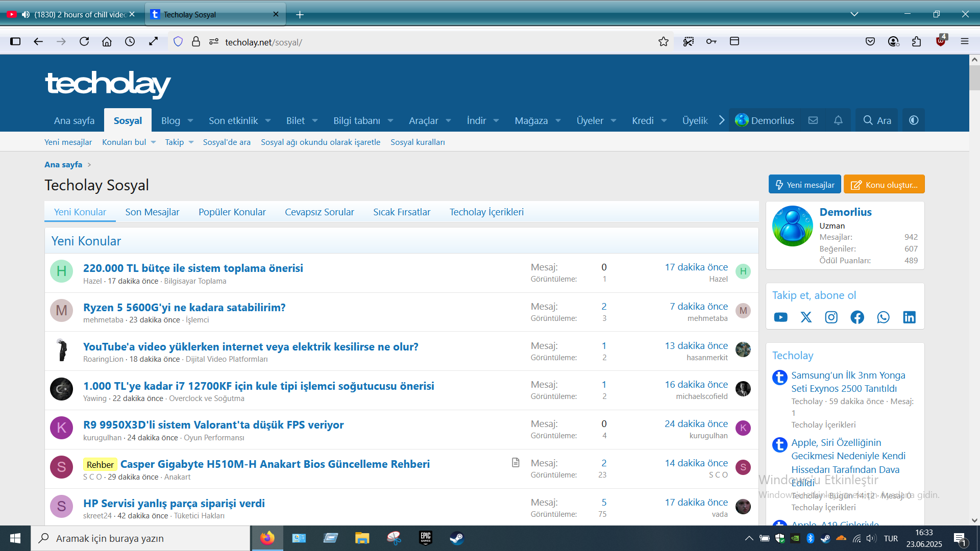Go back to previous page
The width and height of the screenshot is (980, 551).
click(x=38, y=42)
